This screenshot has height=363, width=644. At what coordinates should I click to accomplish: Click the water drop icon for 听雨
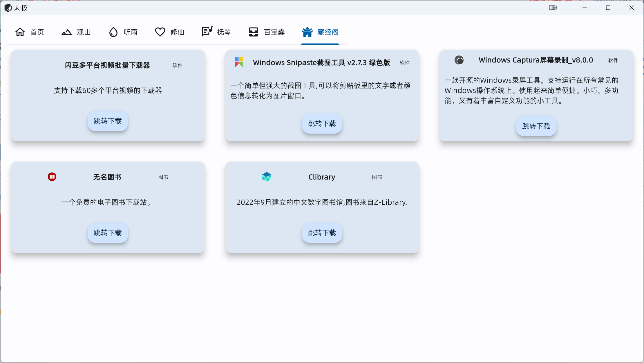click(x=113, y=32)
